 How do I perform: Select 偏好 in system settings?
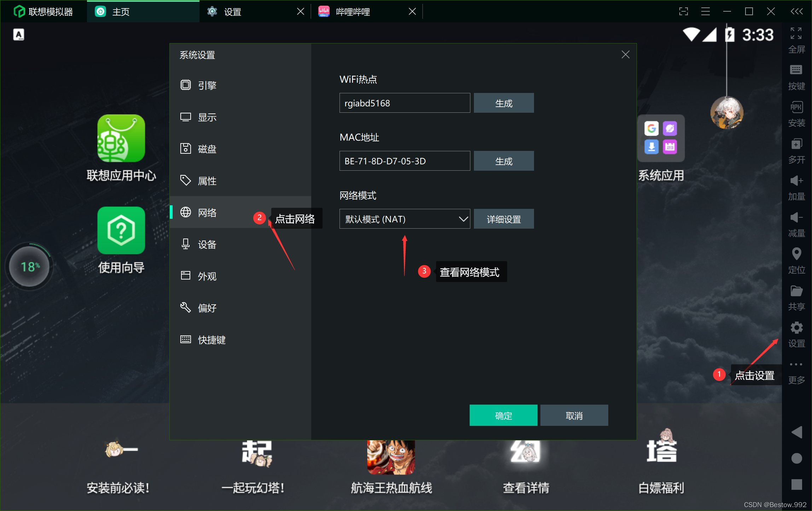click(240, 308)
